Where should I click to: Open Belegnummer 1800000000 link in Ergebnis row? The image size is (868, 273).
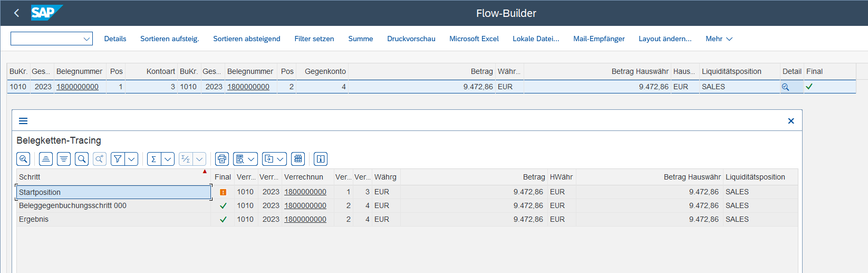coord(305,219)
